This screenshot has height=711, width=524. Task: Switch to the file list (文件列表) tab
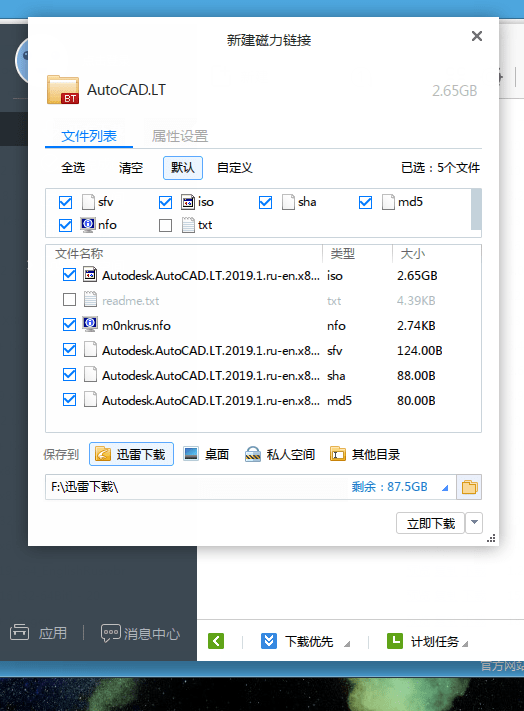click(89, 136)
